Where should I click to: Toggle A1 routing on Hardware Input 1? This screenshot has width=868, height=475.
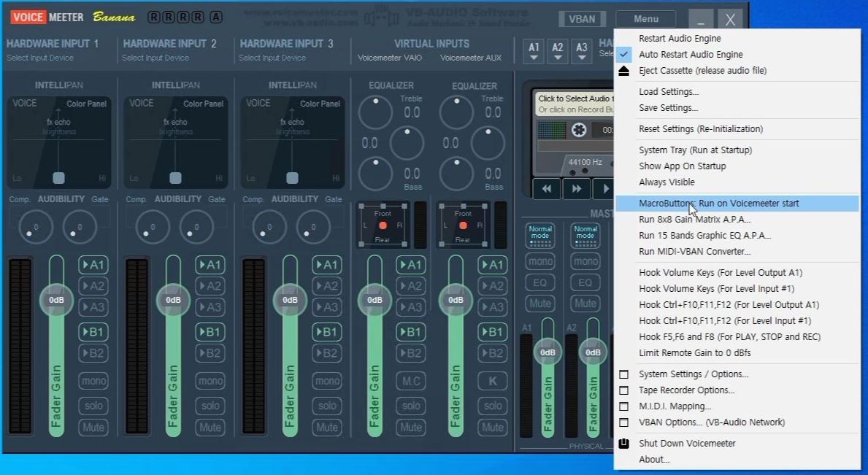[x=93, y=265]
